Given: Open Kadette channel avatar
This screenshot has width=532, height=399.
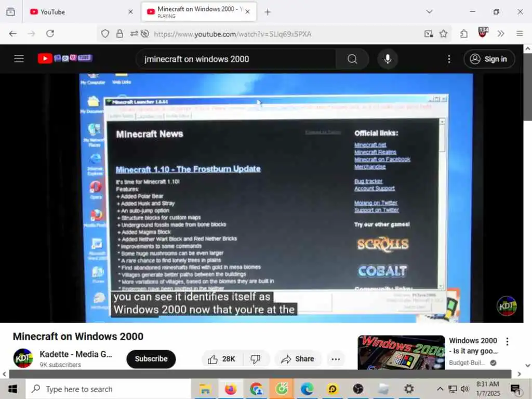Looking at the screenshot, I should [23, 358].
